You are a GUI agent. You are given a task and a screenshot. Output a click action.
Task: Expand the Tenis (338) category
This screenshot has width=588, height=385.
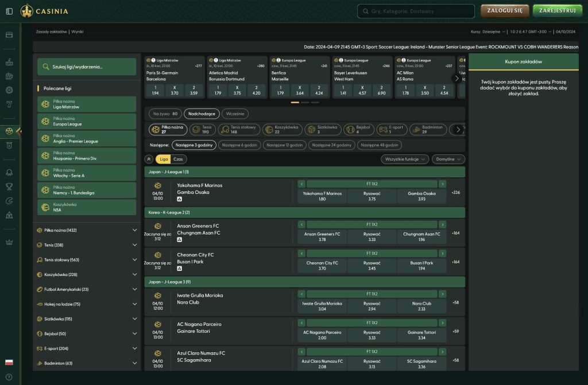pyautogui.click(x=86, y=245)
